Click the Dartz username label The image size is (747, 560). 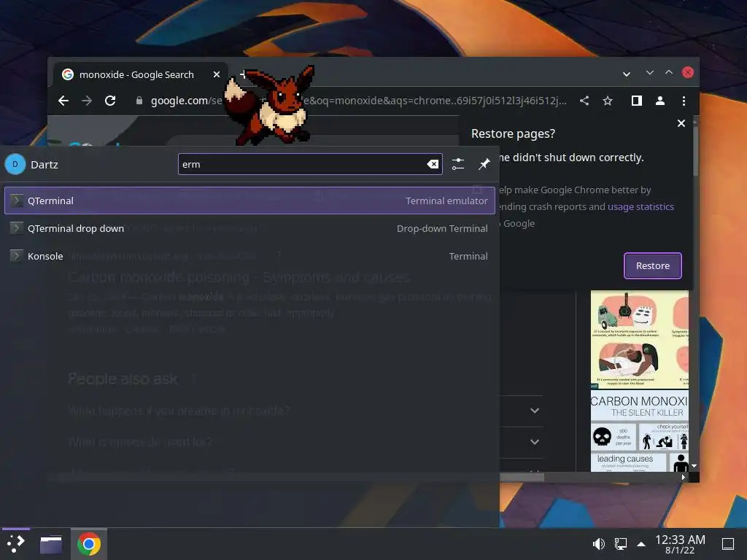44,164
